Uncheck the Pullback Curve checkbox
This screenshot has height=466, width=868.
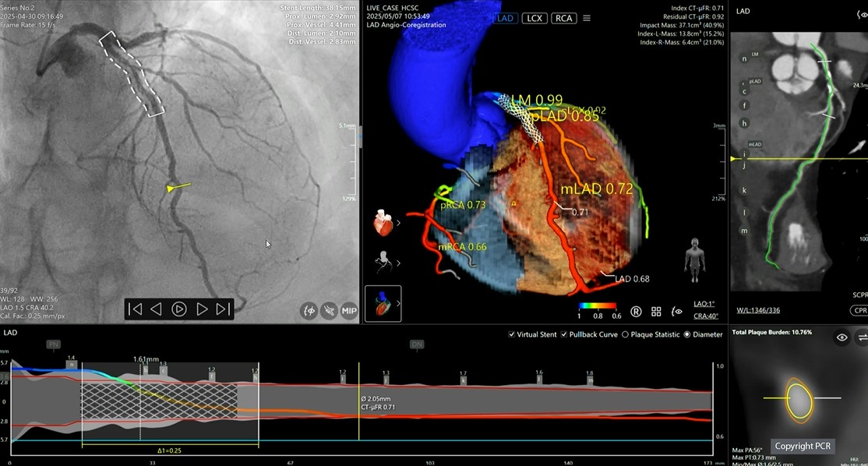563,334
